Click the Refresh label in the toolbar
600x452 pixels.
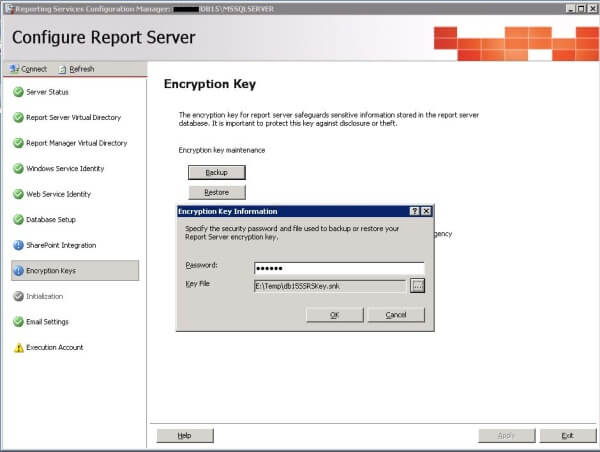coord(82,69)
